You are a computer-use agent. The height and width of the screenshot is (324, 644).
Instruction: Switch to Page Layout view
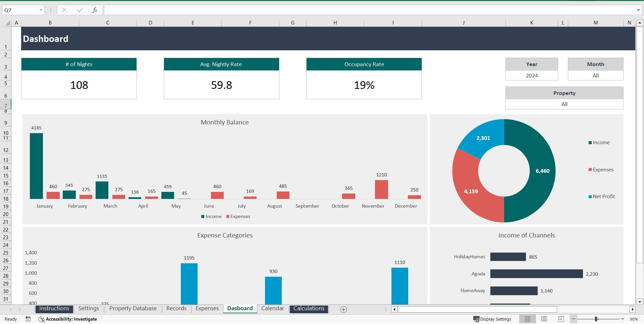pos(544,319)
